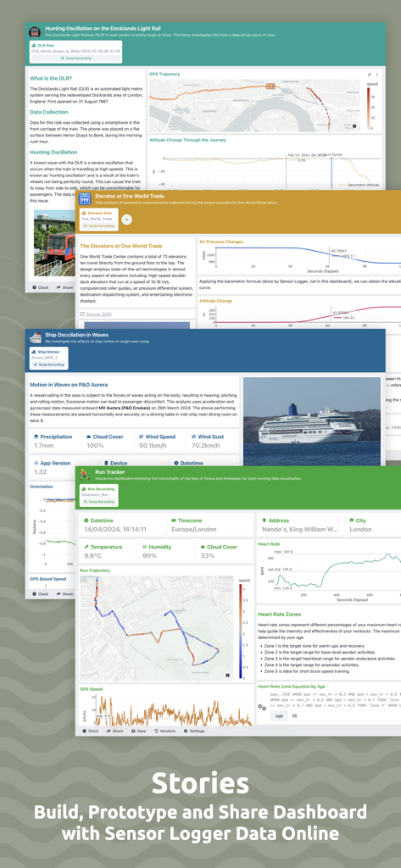The height and width of the screenshot is (868, 401).
Task: Open the three-dot menu on GPS Trajectory panel
Action: [x=376, y=75]
